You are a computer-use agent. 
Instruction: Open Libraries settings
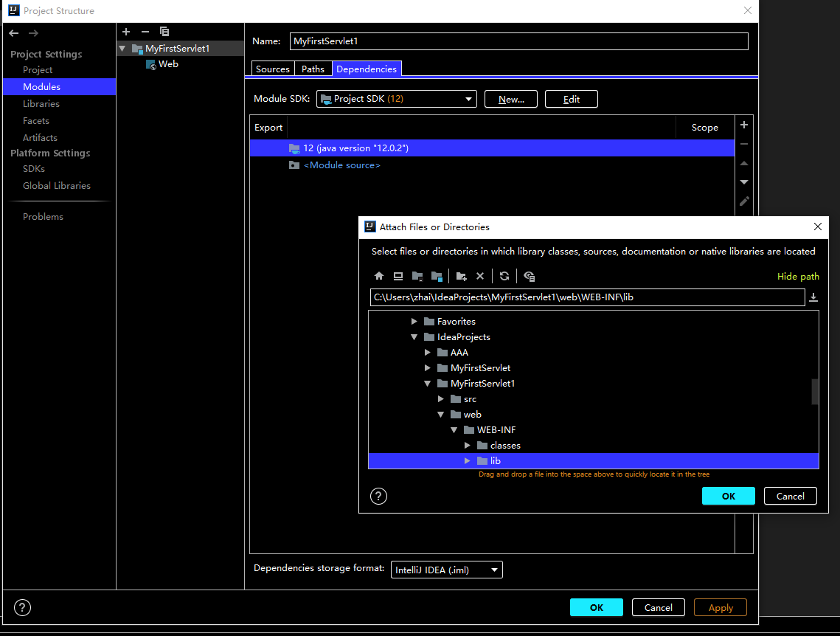point(41,104)
